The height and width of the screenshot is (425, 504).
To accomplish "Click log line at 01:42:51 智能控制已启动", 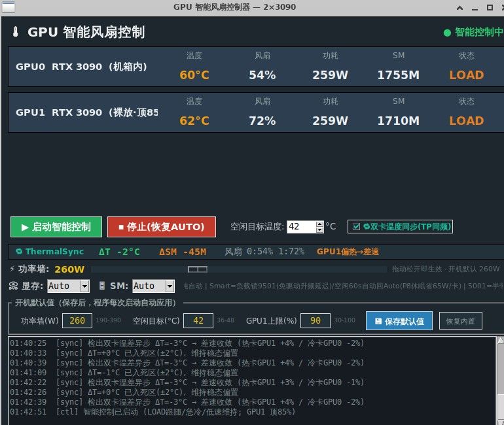I will 153,412.
